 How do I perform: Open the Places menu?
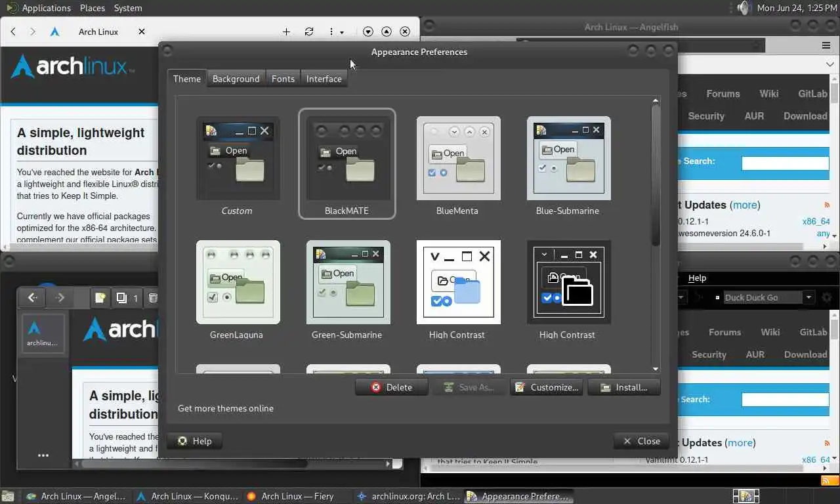click(x=92, y=8)
